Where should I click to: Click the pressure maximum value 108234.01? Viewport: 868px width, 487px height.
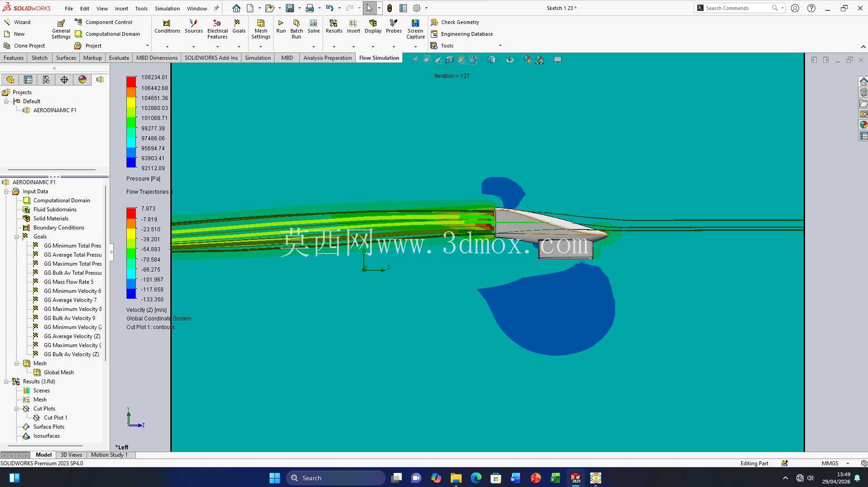coord(154,77)
